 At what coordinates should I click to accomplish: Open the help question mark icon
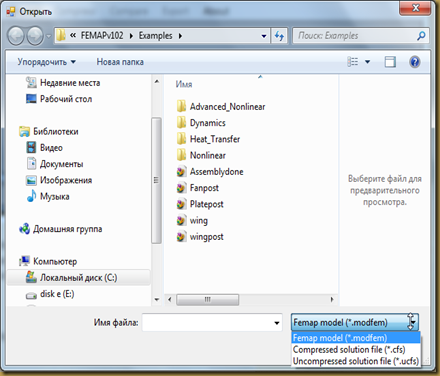[x=415, y=62]
